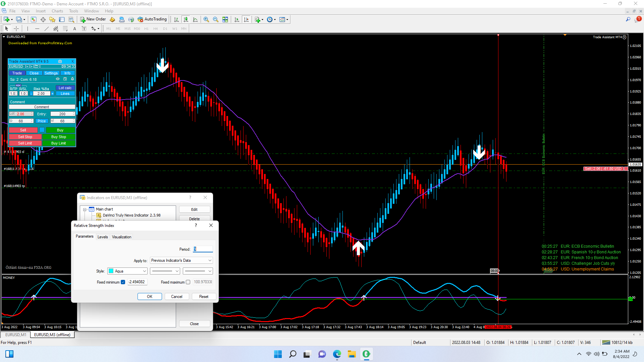The image size is (644, 362).
Task: Enable the Fixed maximum checkbox
Action: 188,282
